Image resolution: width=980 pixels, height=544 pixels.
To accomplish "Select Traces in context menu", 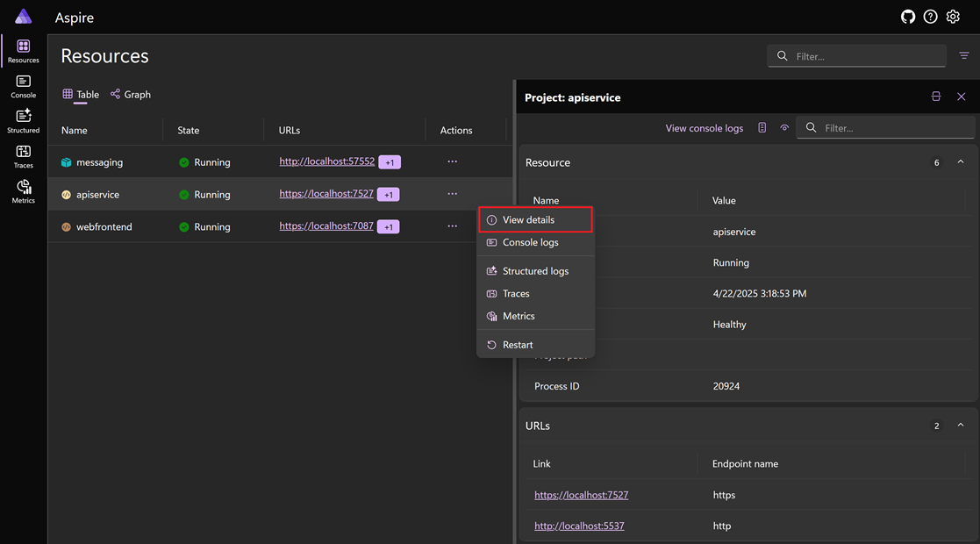I will [x=536, y=293].
